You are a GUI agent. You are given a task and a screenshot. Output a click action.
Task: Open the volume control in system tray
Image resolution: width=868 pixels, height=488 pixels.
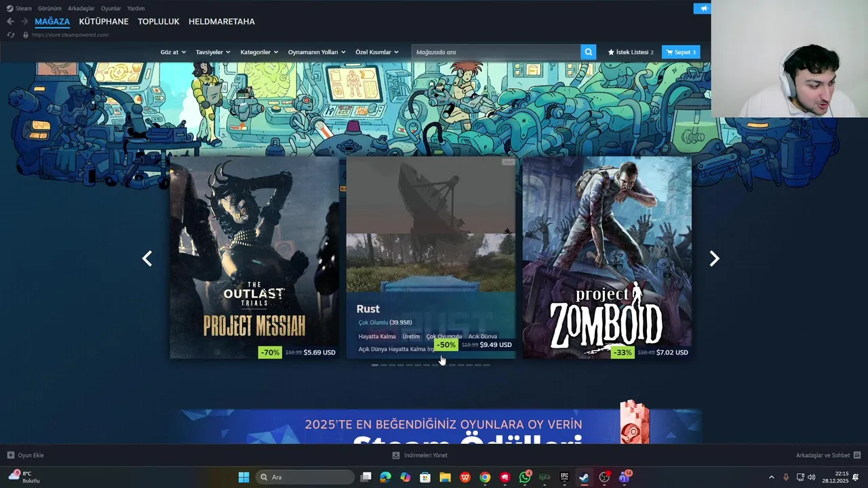coord(812,477)
